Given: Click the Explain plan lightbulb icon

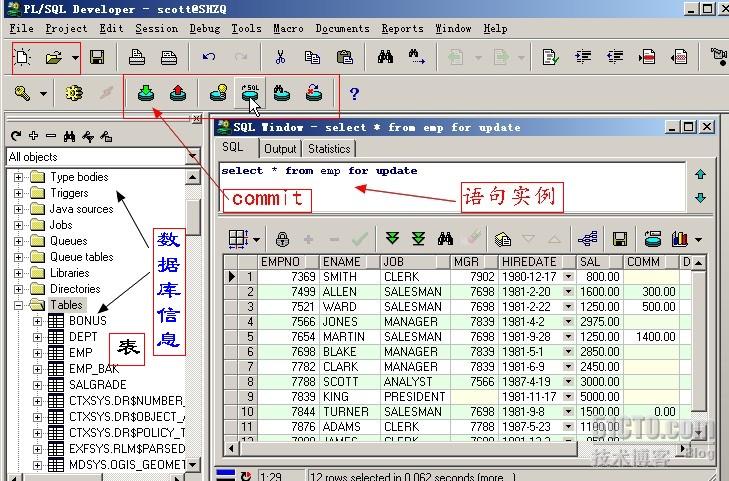Looking at the screenshot, I should click(219, 93).
